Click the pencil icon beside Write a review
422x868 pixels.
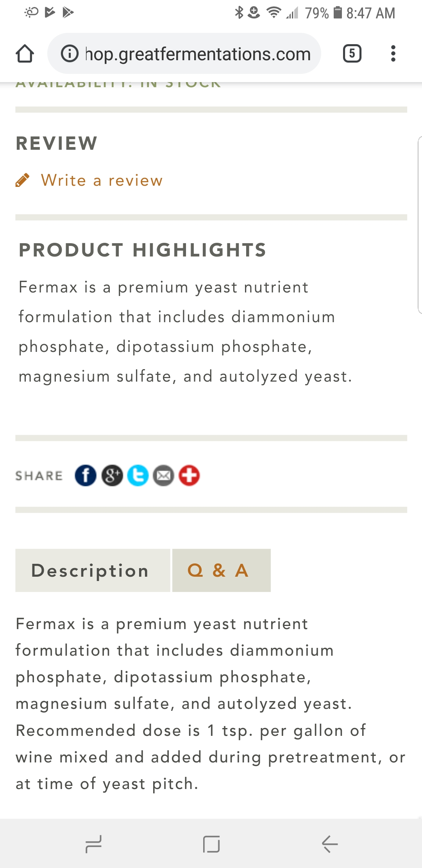[22, 180]
